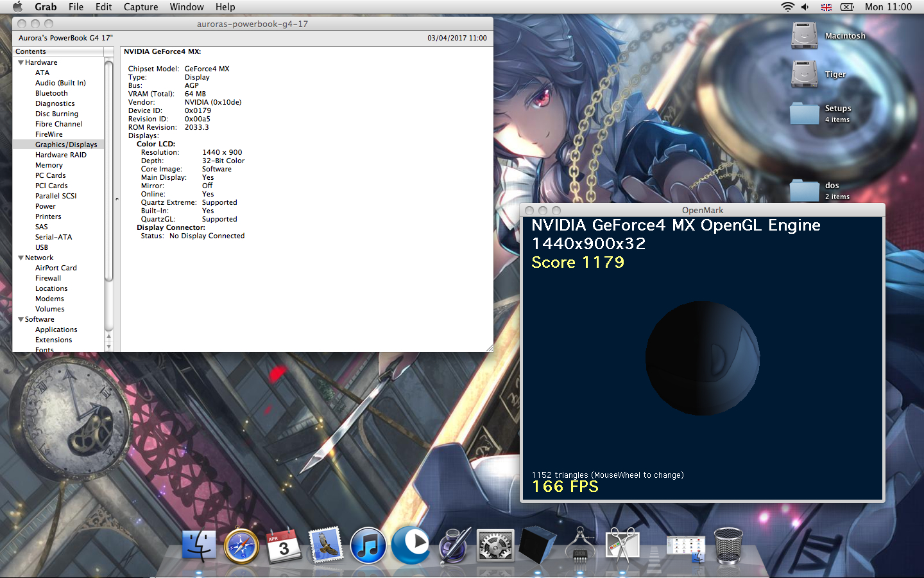
Task: Click the Grab scissors icon in Dock
Action: (x=622, y=546)
